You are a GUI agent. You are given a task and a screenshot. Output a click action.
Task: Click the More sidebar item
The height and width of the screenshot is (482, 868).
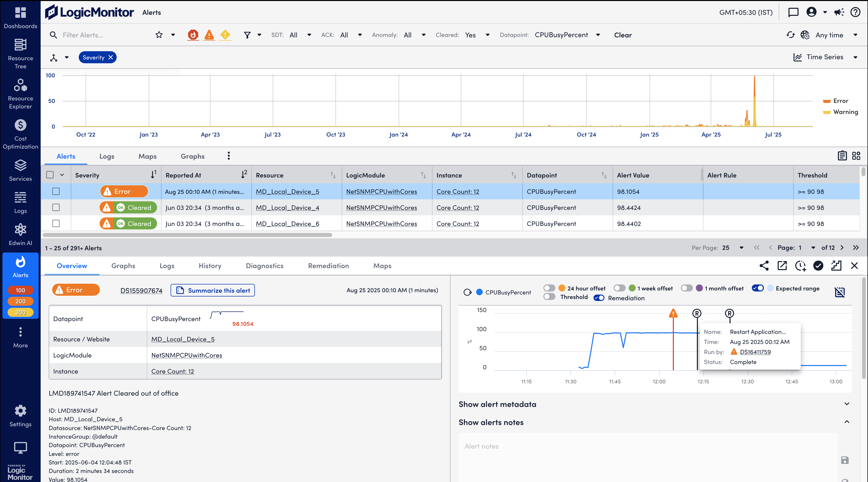20,337
